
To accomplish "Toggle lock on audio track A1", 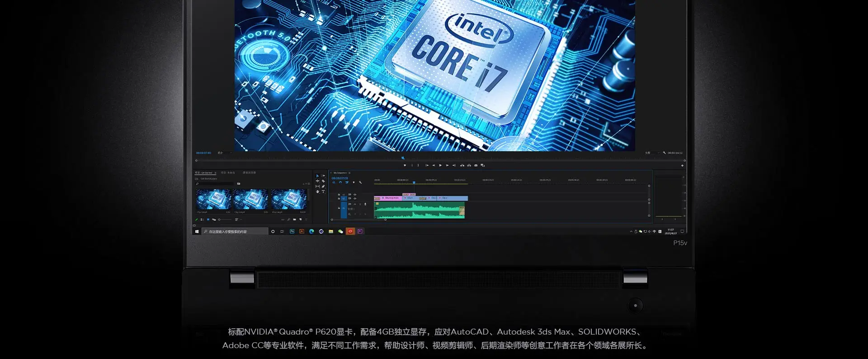I will (x=339, y=208).
